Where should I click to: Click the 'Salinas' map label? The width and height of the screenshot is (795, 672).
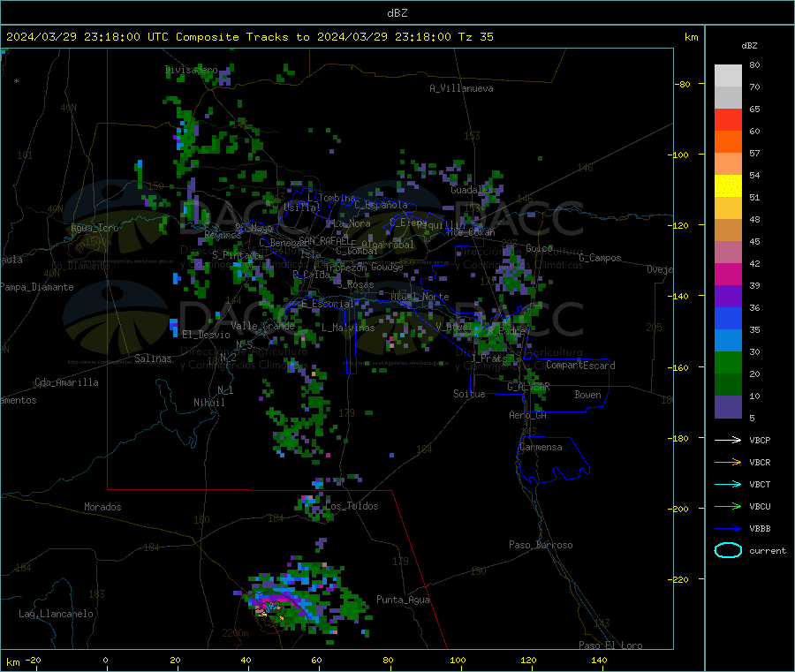pos(153,359)
